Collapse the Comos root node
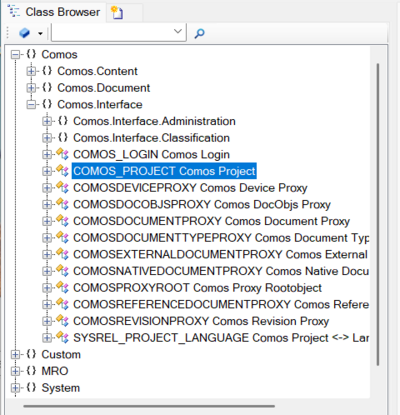The height and width of the screenshot is (415, 400). 15,54
